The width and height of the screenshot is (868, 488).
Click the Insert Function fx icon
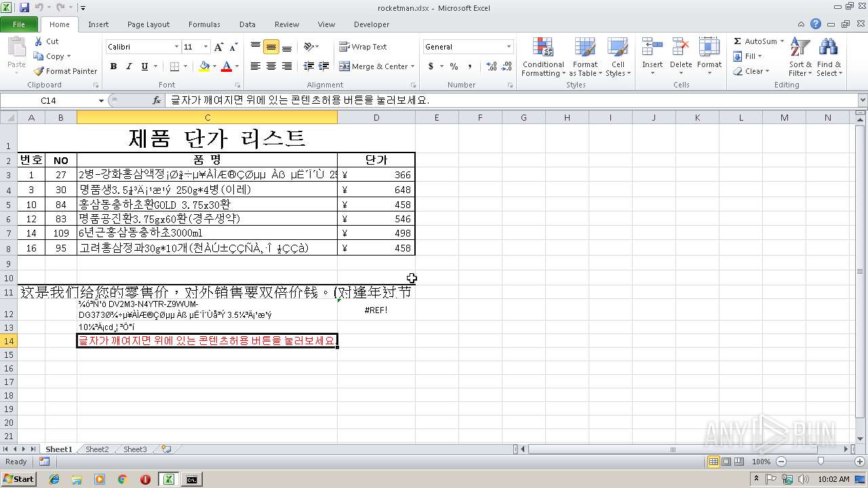click(157, 100)
